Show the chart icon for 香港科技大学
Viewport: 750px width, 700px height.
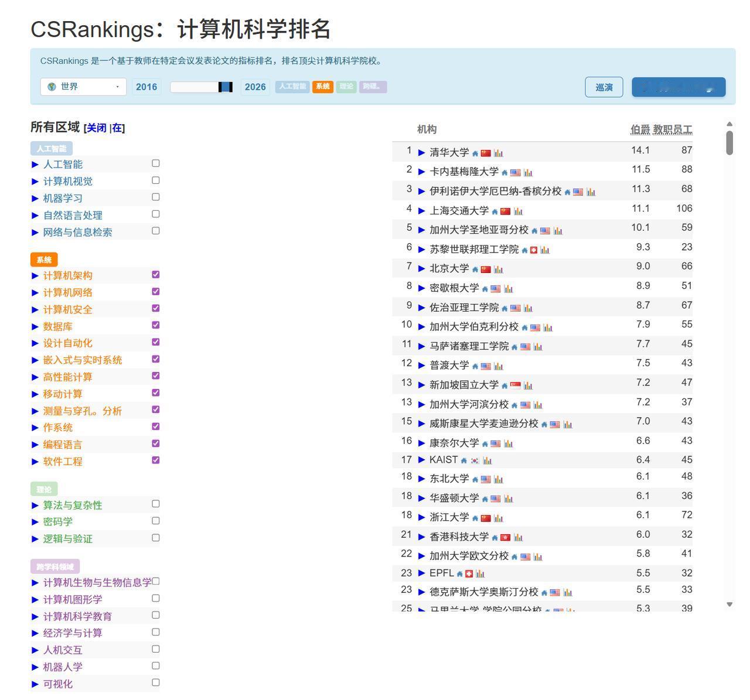[518, 537]
